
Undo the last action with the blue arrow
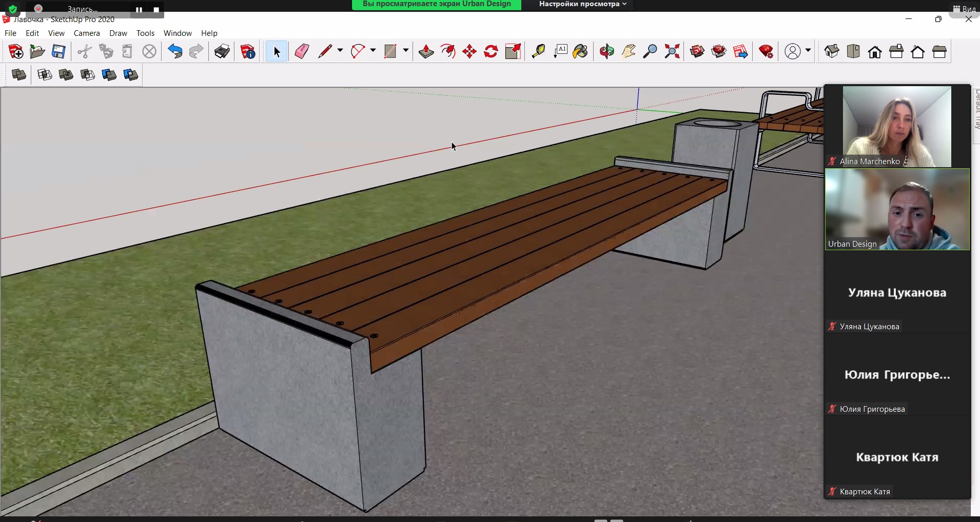coord(175,51)
